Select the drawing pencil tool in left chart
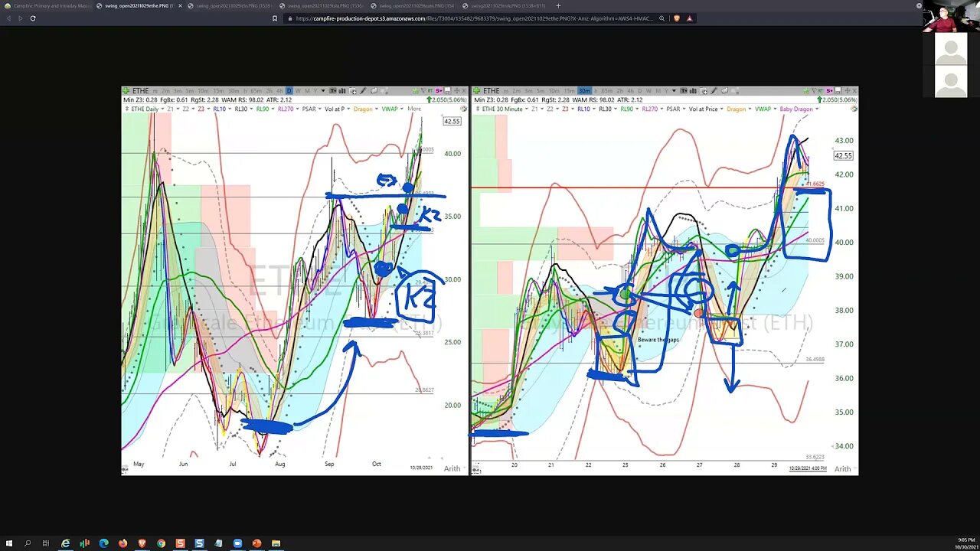Image resolution: width=980 pixels, height=551 pixels. click(363, 90)
